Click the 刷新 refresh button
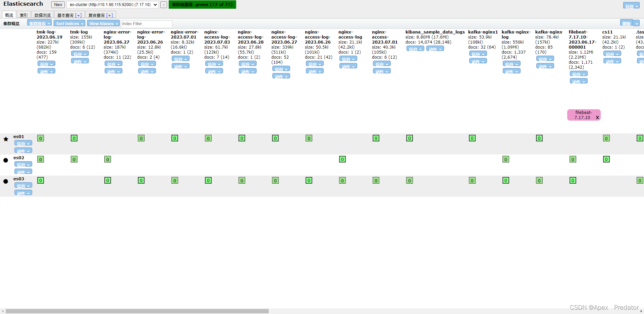The height and width of the screenshot is (314, 644). click(627, 23)
